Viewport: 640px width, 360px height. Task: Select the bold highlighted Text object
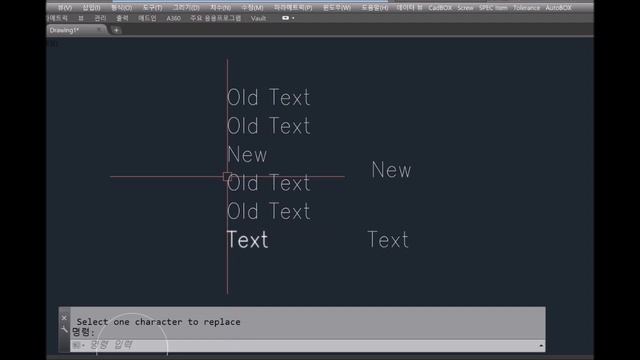247,240
